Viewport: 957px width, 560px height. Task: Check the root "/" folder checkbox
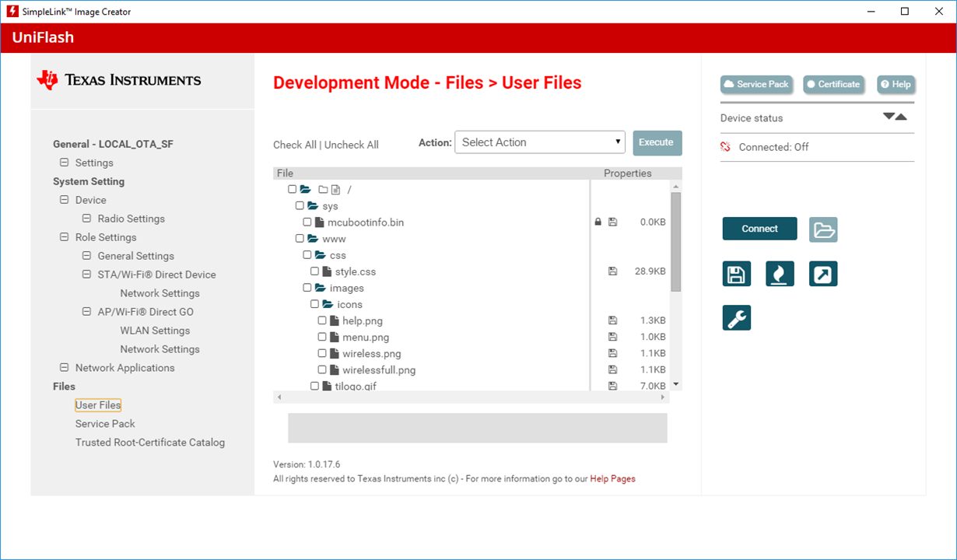(x=293, y=190)
